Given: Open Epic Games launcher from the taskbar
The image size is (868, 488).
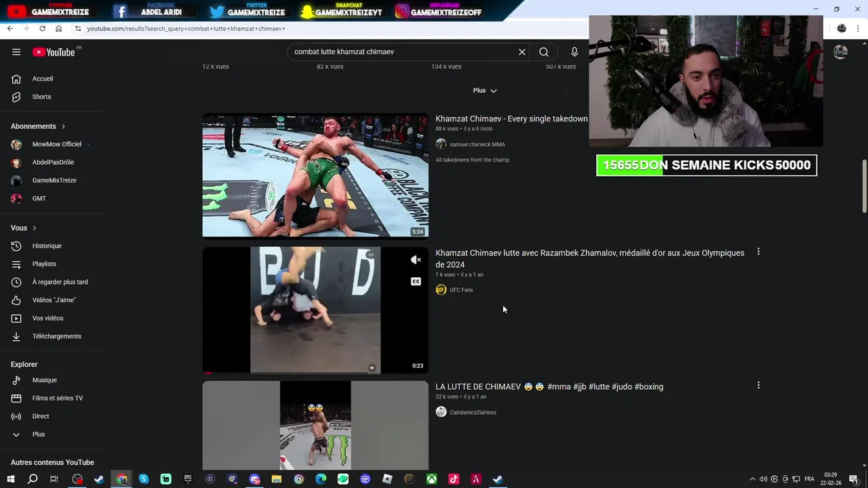Looking at the screenshot, I should coord(188,479).
